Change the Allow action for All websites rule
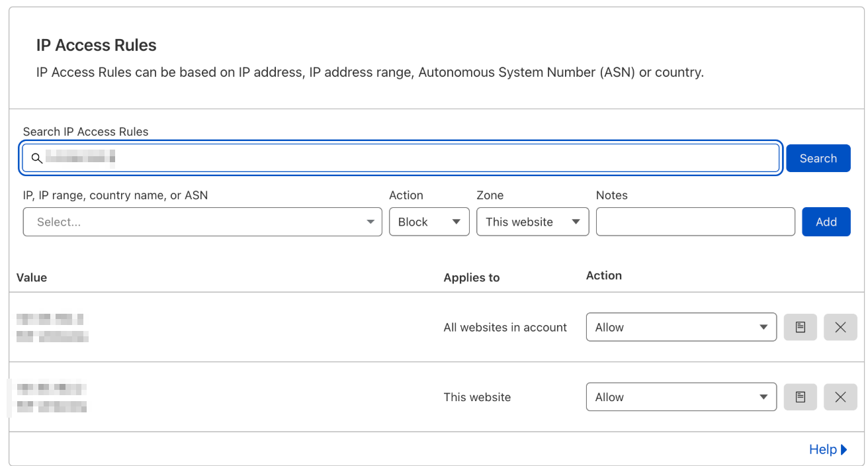 coord(681,327)
